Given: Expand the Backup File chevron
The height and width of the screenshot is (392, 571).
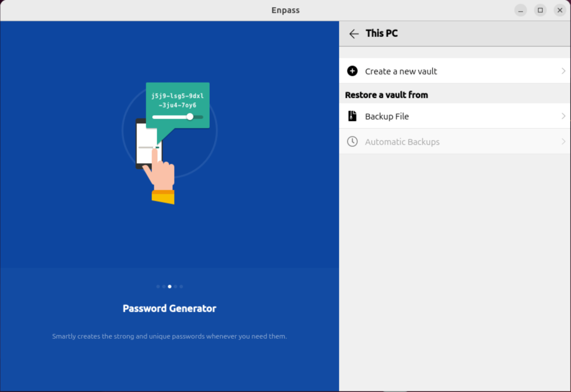Looking at the screenshot, I should [563, 115].
